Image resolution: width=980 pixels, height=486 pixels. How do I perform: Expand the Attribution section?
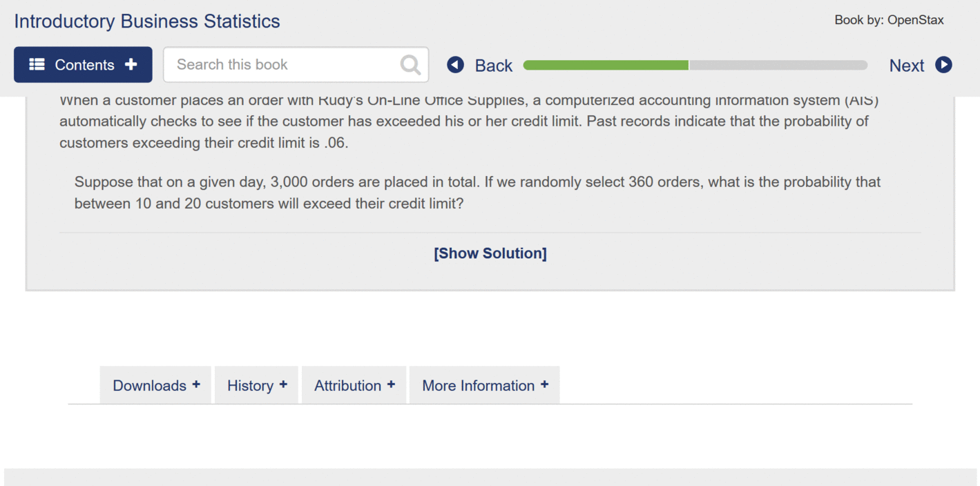pyautogui.click(x=354, y=385)
